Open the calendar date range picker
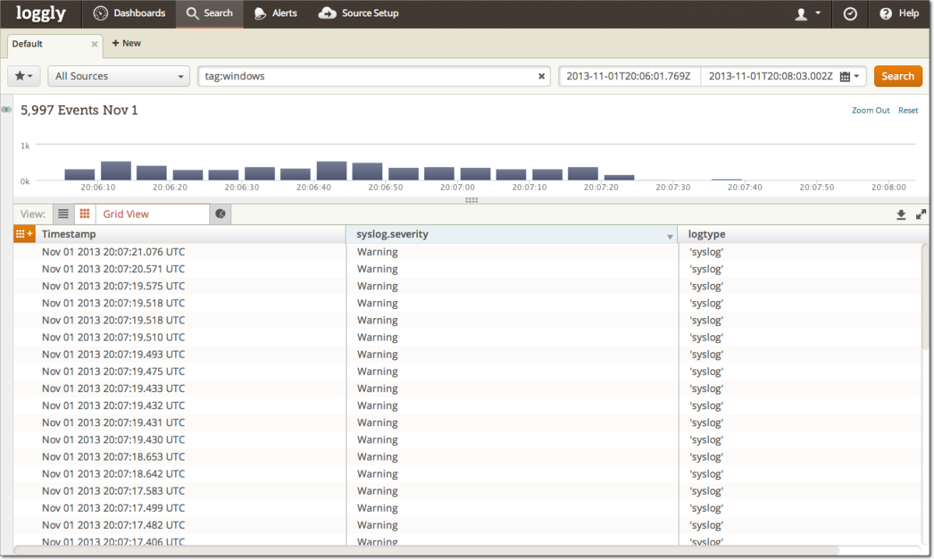This screenshot has width=934, height=560. coord(844,75)
